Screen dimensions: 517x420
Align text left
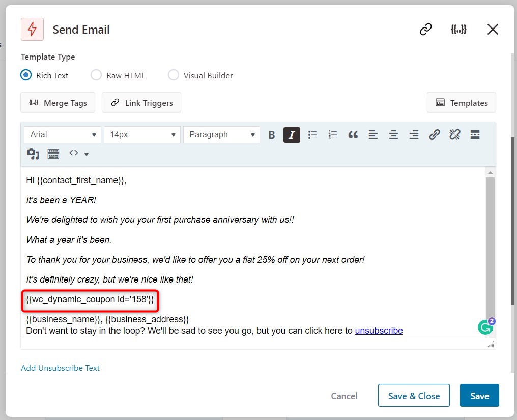pyautogui.click(x=373, y=135)
